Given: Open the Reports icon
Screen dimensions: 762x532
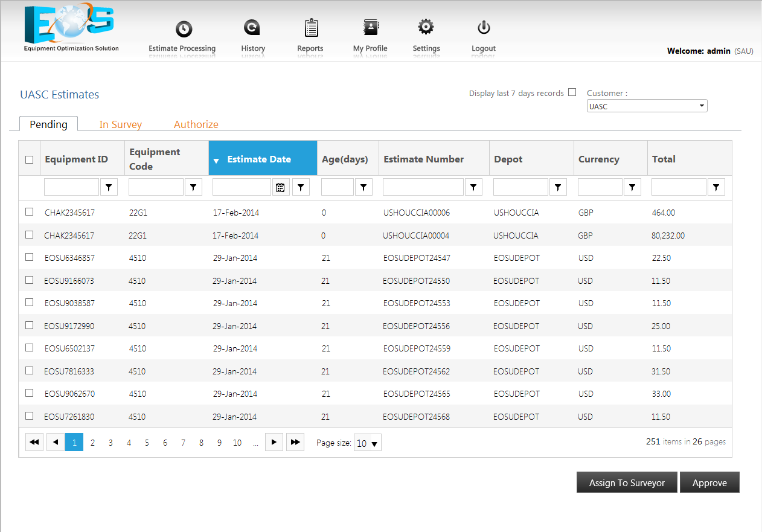Looking at the screenshot, I should coord(310,27).
